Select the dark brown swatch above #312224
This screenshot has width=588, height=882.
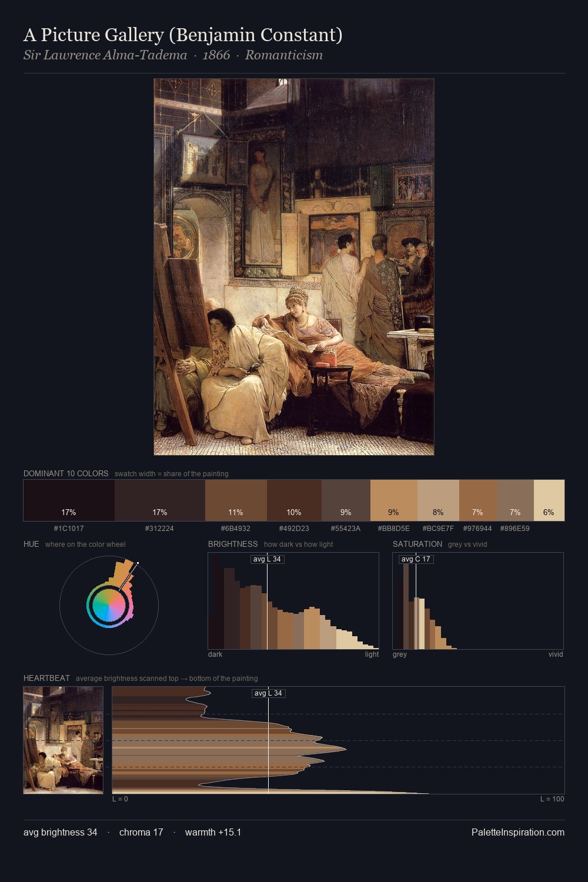(x=160, y=500)
